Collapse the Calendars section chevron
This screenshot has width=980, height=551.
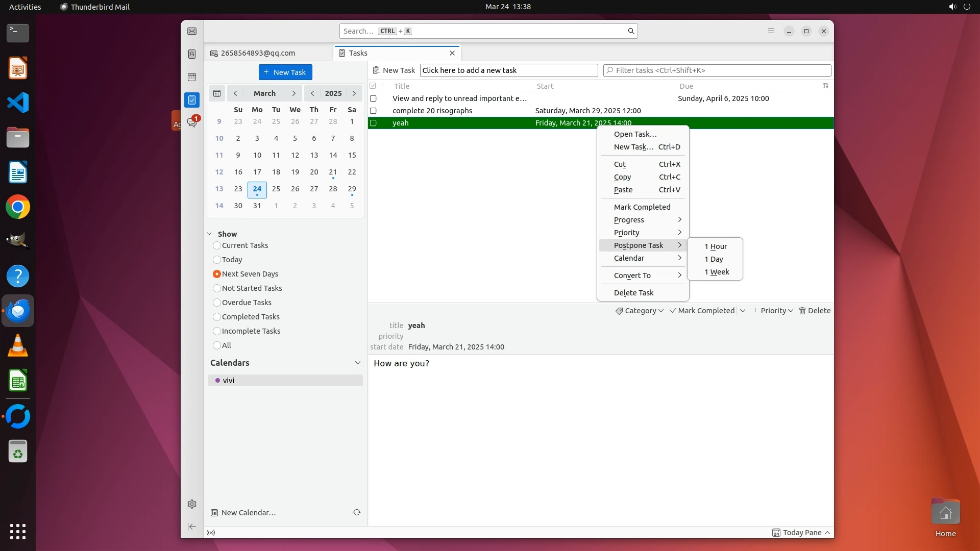357,363
